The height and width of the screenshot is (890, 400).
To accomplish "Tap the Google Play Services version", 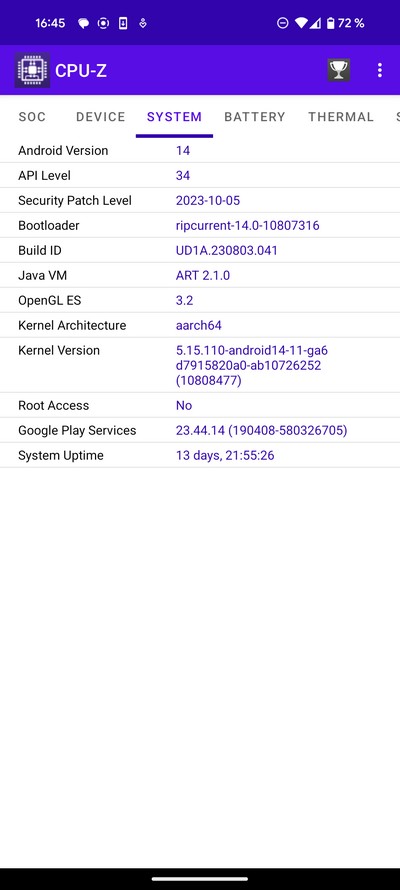I will click(262, 430).
